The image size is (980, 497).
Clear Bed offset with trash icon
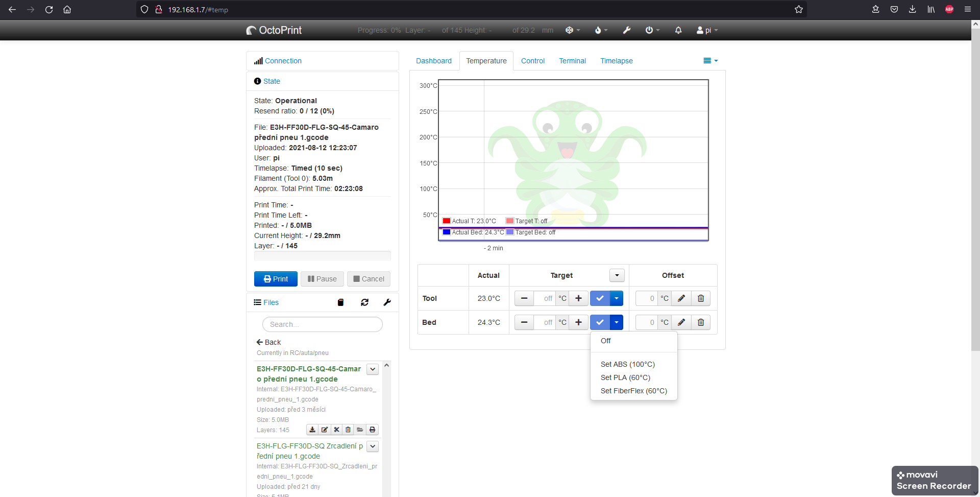point(701,322)
